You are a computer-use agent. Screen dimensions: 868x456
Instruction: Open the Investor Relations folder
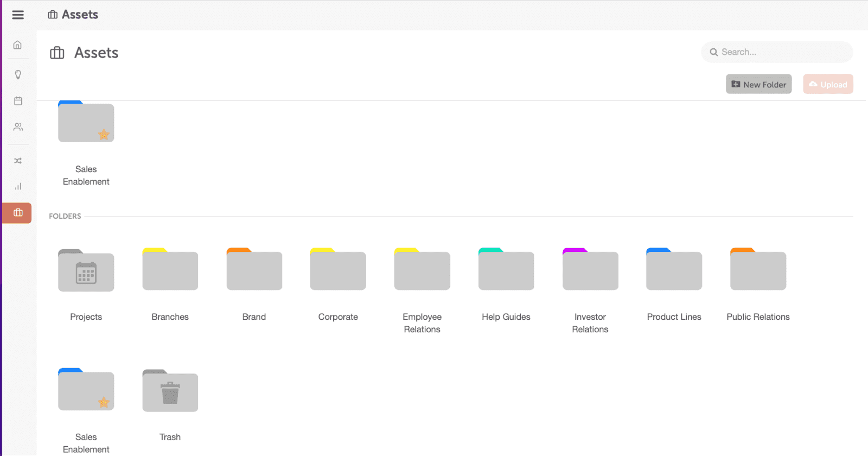[590, 269]
